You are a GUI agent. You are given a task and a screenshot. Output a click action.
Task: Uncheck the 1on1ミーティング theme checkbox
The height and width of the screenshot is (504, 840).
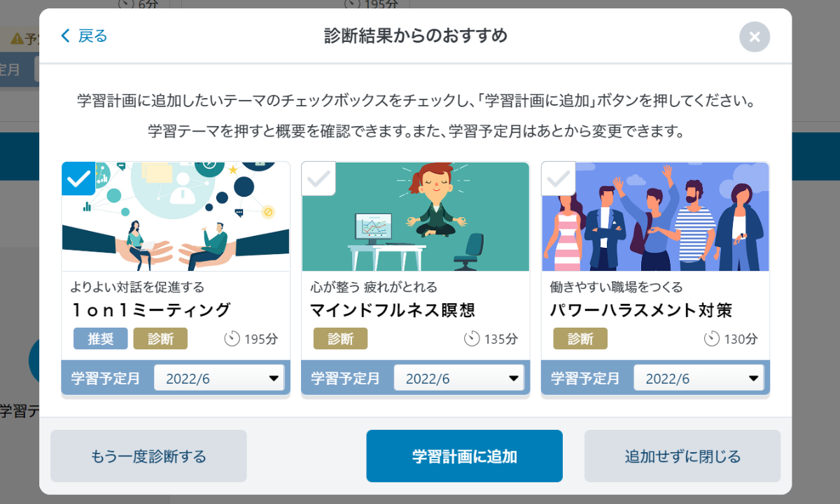(x=78, y=178)
